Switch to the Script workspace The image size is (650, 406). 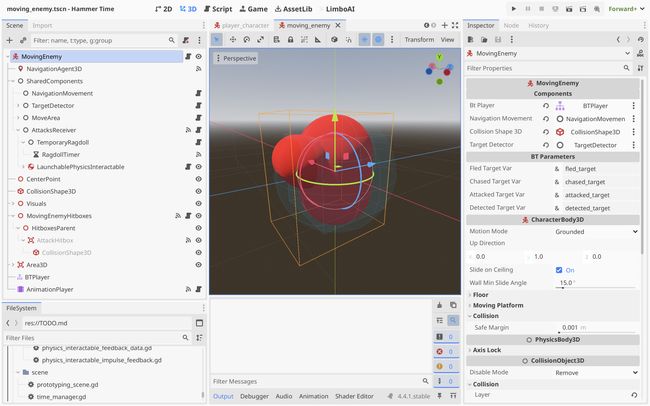[218, 9]
